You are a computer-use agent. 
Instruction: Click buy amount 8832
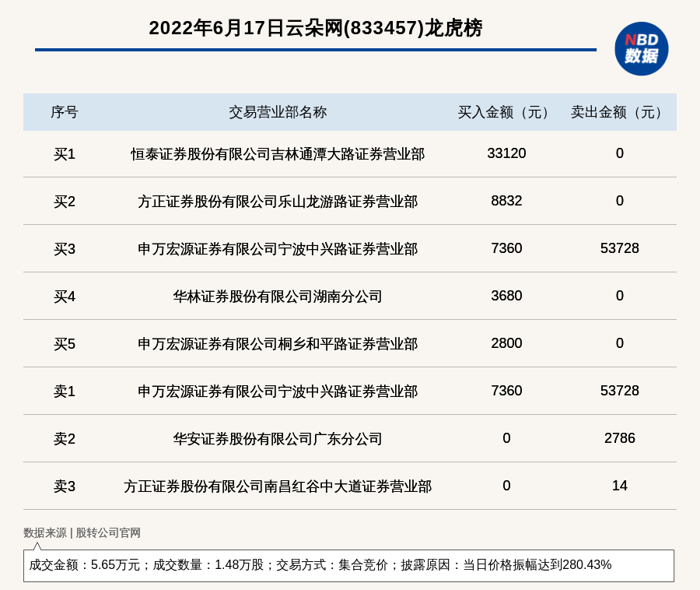(506, 201)
